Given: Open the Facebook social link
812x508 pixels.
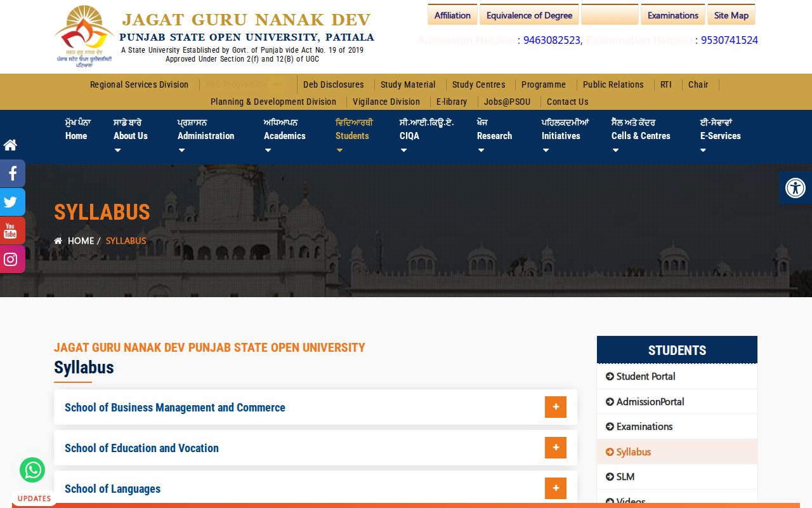Looking at the screenshot, I should pyautogui.click(x=12, y=173).
